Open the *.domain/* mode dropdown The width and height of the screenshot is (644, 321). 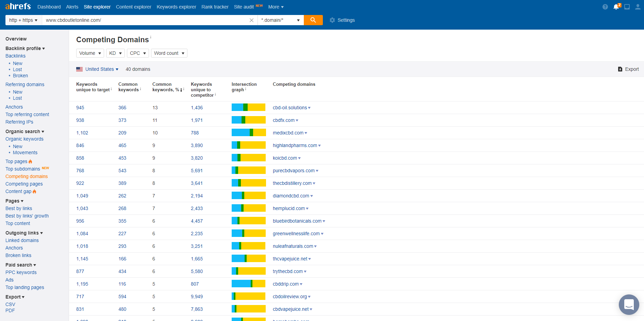281,20
